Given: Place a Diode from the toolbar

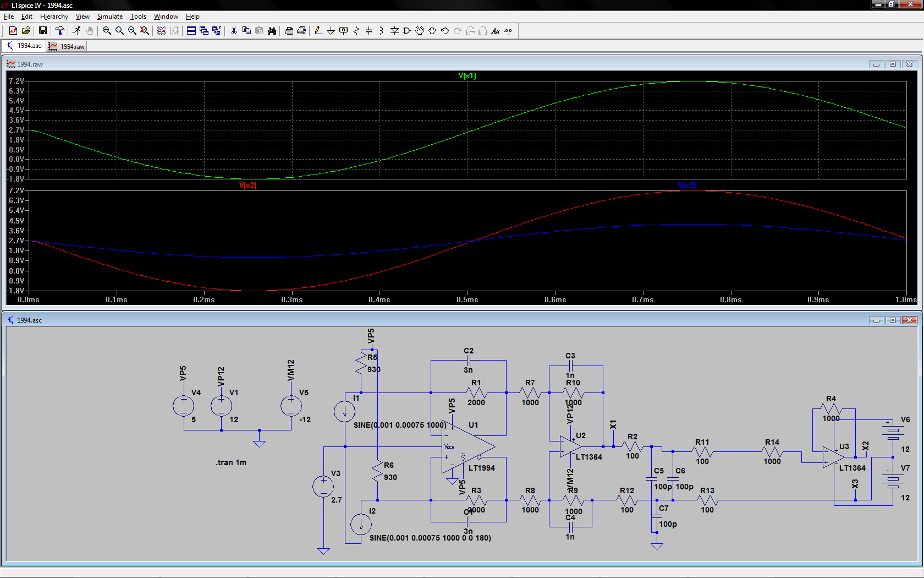Looking at the screenshot, I should point(394,31).
